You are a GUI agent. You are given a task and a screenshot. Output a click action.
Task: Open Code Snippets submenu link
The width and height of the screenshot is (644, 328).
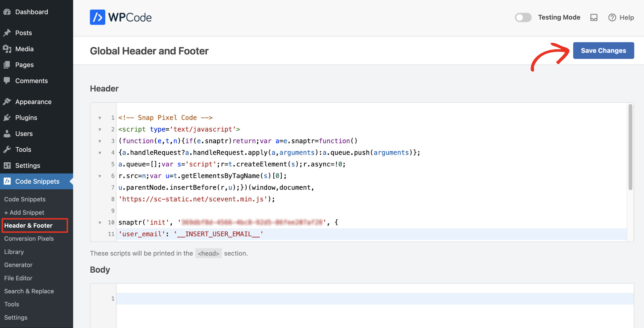tap(25, 199)
